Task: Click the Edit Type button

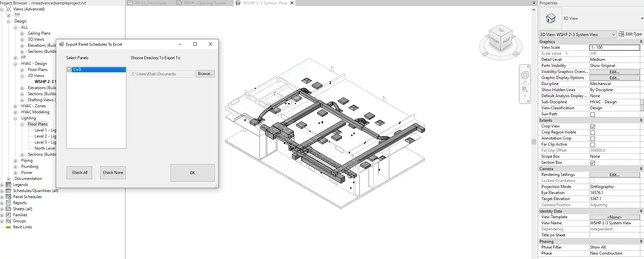Action: (x=630, y=34)
